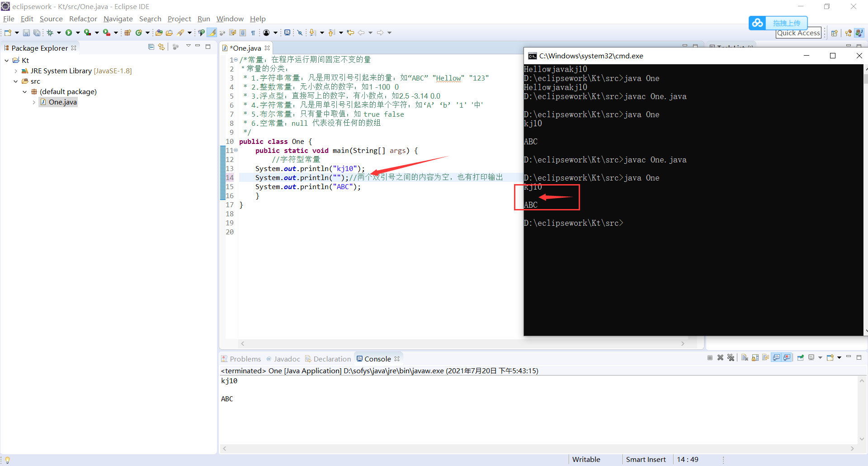This screenshot has height=466, width=868.
Task: Toggle Scroll Lock in Console
Action: click(x=755, y=357)
